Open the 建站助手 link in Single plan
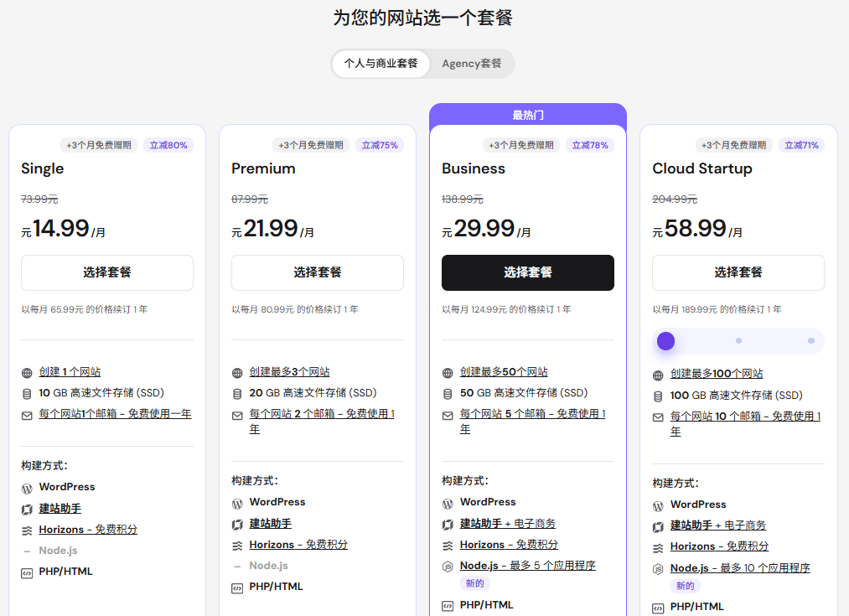849x616 pixels. [x=60, y=509]
